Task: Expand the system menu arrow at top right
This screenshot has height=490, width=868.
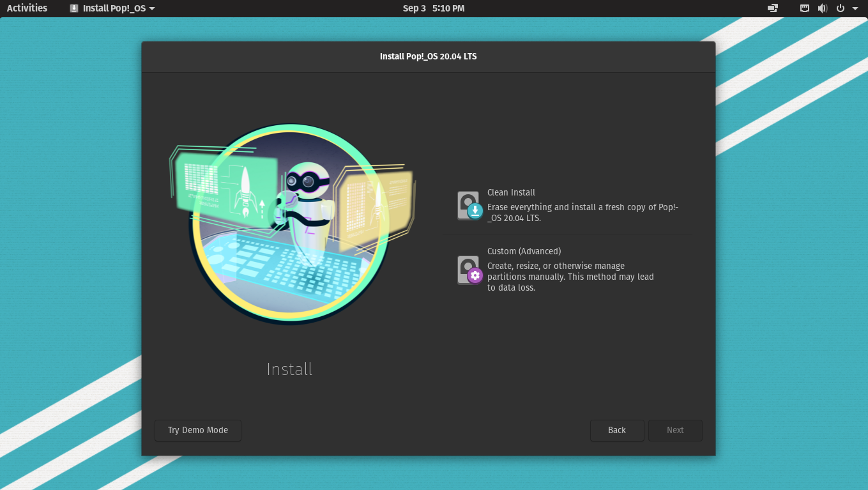Action: click(855, 8)
